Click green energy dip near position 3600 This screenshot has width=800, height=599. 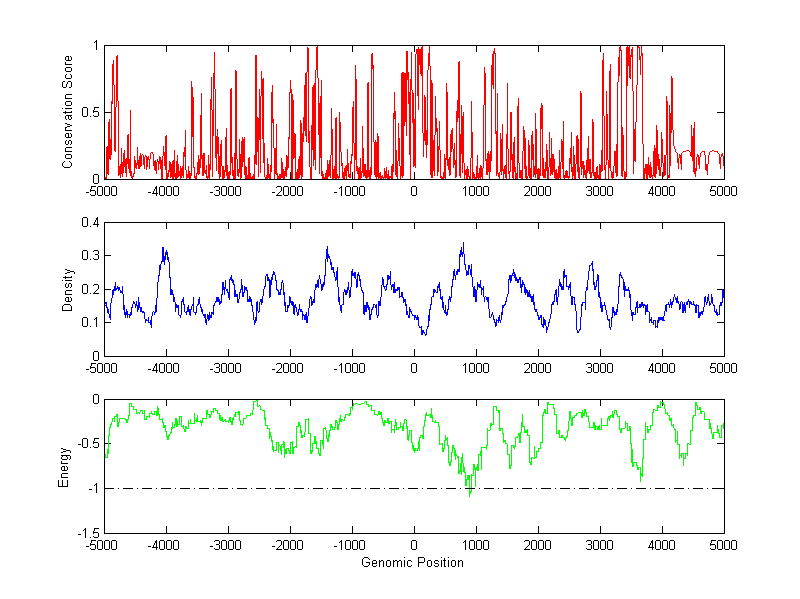tap(640, 477)
